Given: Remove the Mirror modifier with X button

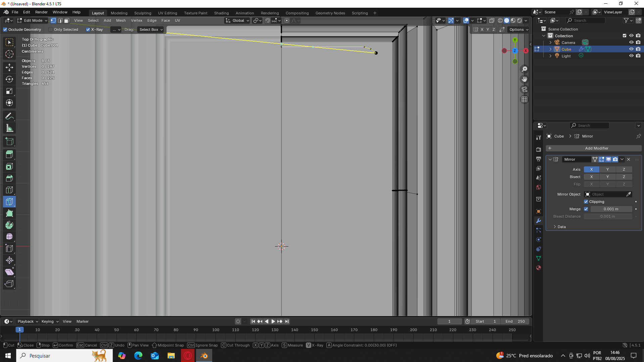Looking at the screenshot, I should [x=629, y=159].
